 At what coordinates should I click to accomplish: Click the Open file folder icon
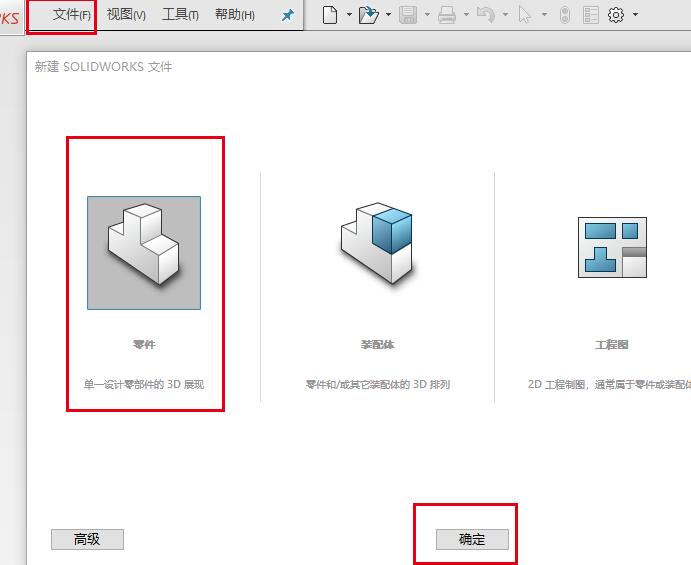click(369, 15)
